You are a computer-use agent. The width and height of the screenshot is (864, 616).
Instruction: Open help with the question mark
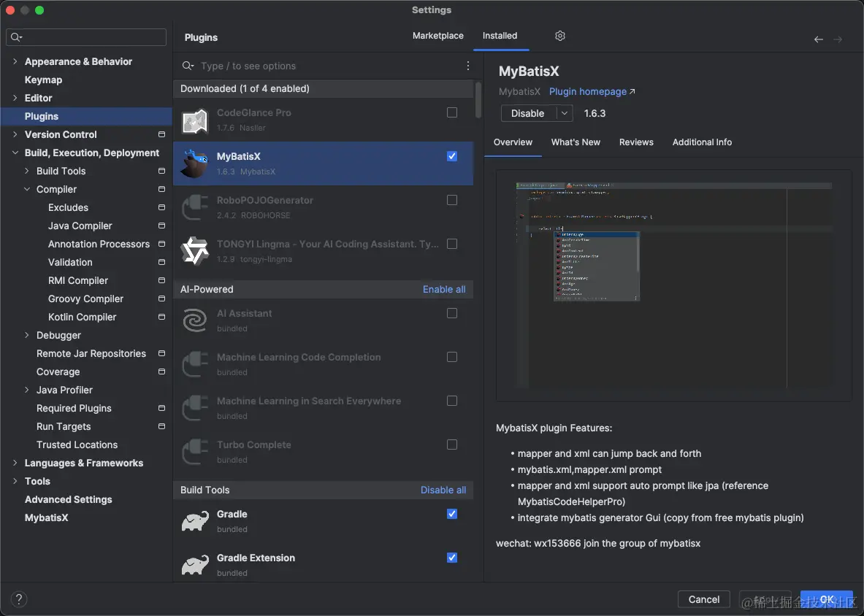(x=18, y=599)
